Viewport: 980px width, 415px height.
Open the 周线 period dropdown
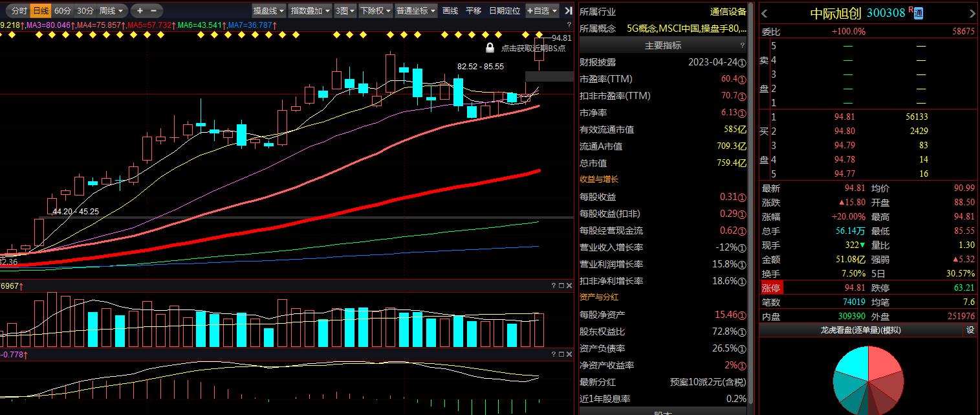point(111,10)
